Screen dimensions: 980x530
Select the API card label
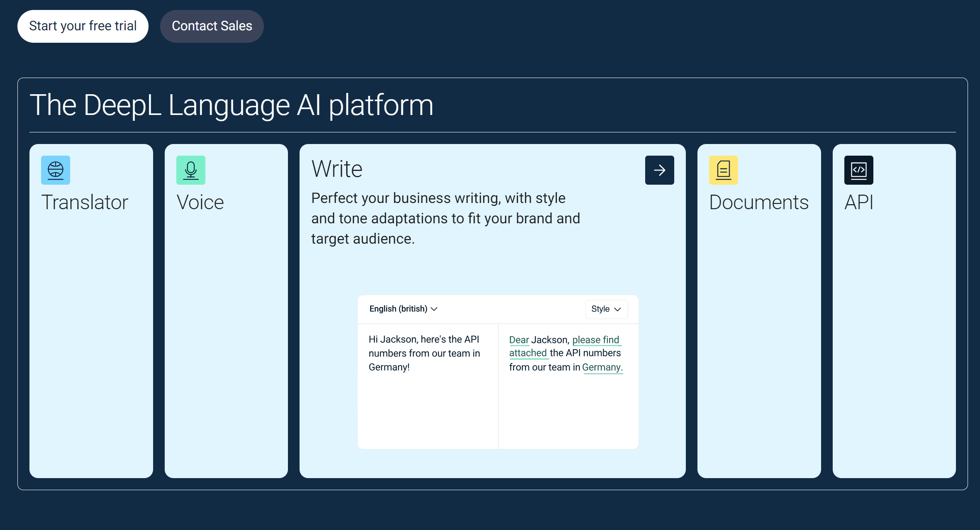[x=859, y=203]
